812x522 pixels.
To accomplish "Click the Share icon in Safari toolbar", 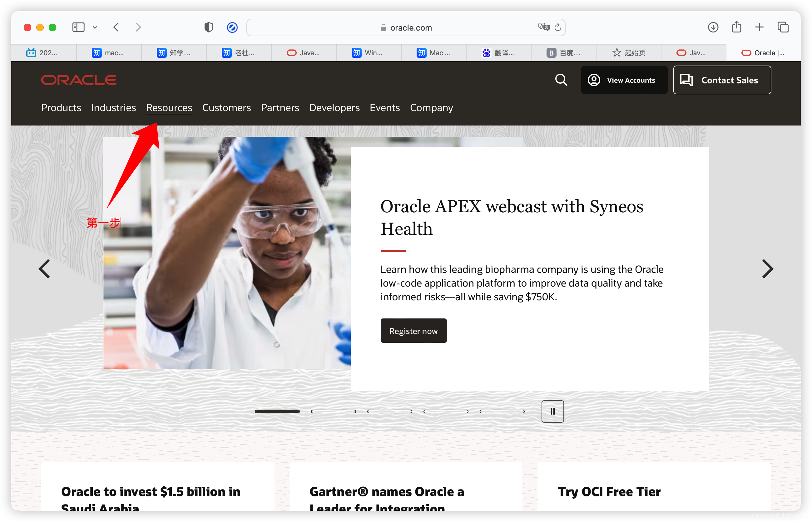I will (x=736, y=27).
